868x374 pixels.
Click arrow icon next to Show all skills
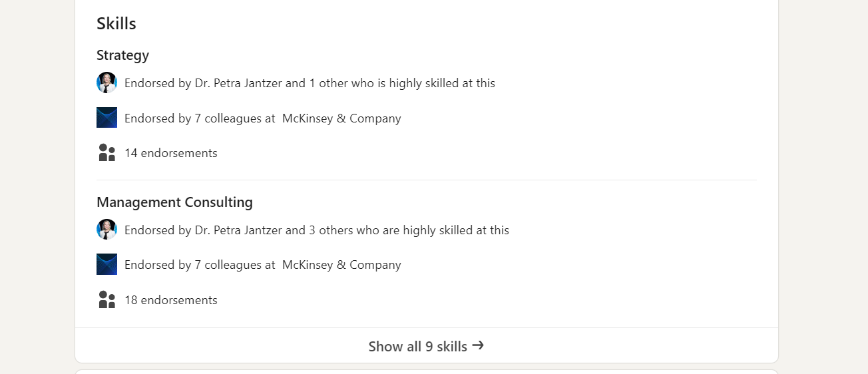pos(477,345)
